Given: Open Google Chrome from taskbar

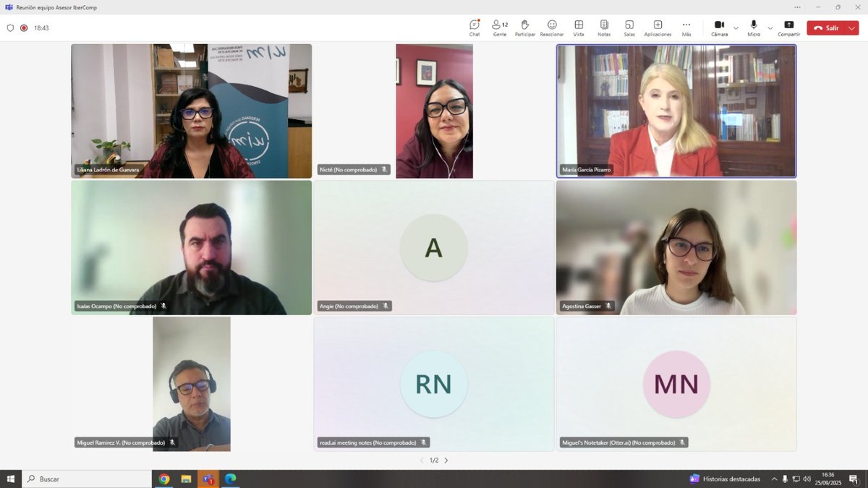Looking at the screenshot, I should 164,479.
